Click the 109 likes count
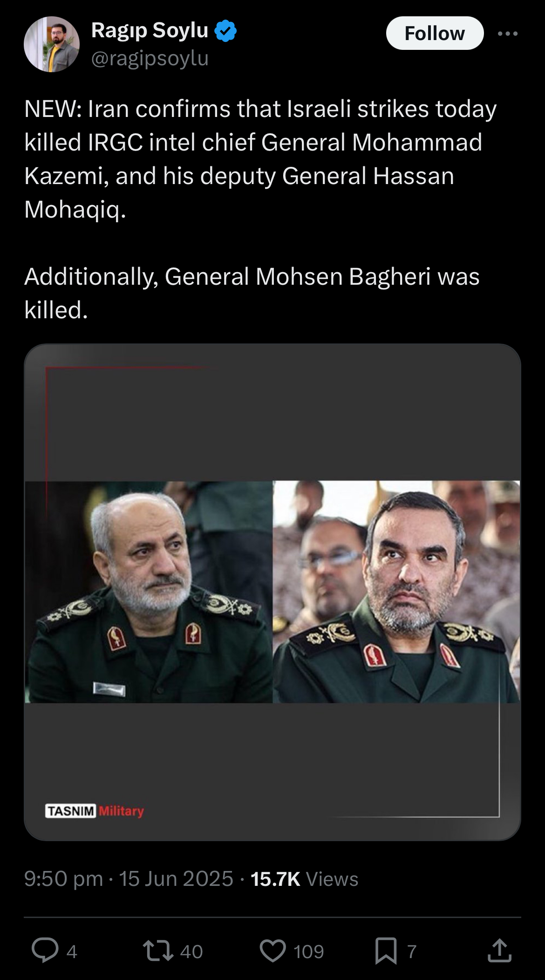Viewport: 545px width, 980px height. pyautogui.click(x=309, y=951)
